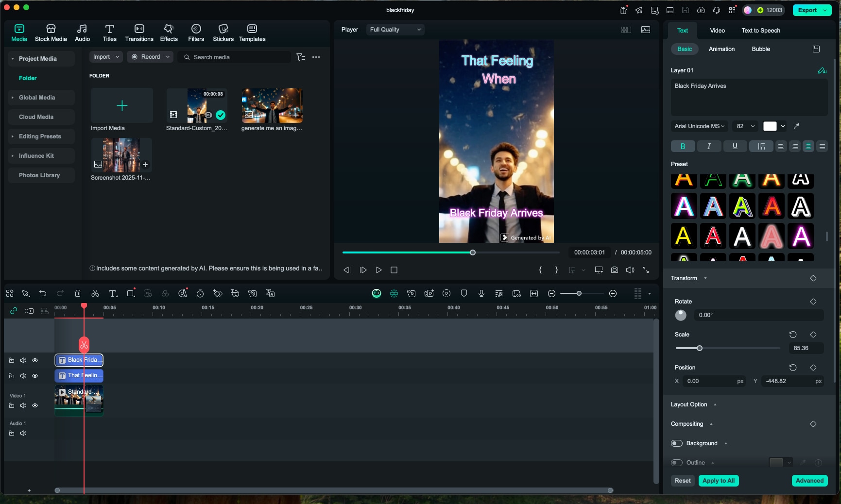Step back to the previous frame
This screenshot has height=504, width=841.
[347, 270]
